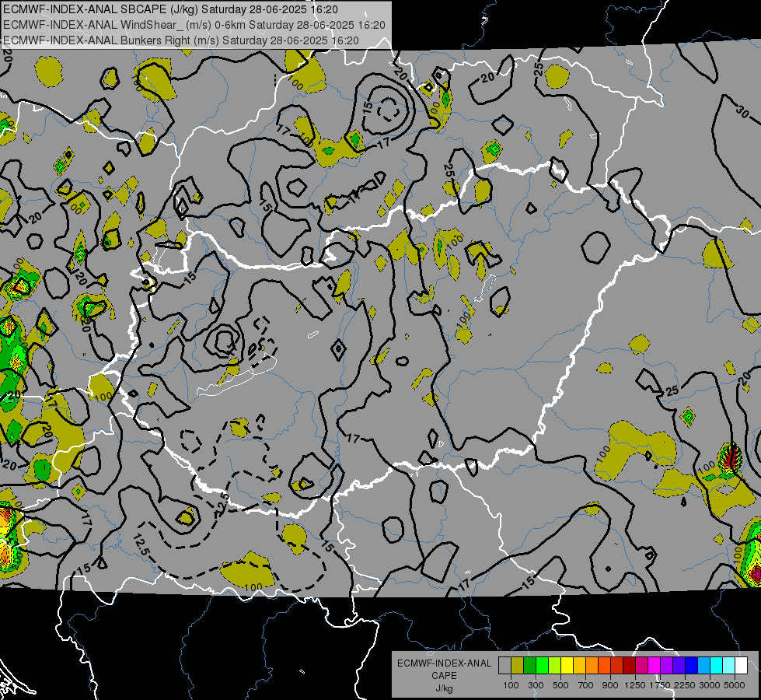Click 'ECMWF-INDEX-ANAL' title in the color legend
The width and height of the screenshot is (761, 700).
pos(444,663)
